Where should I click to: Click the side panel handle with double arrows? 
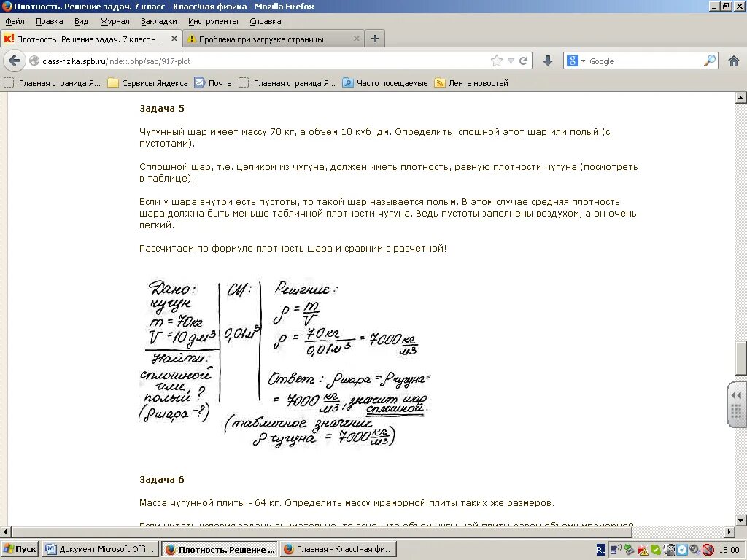(x=737, y=405)
